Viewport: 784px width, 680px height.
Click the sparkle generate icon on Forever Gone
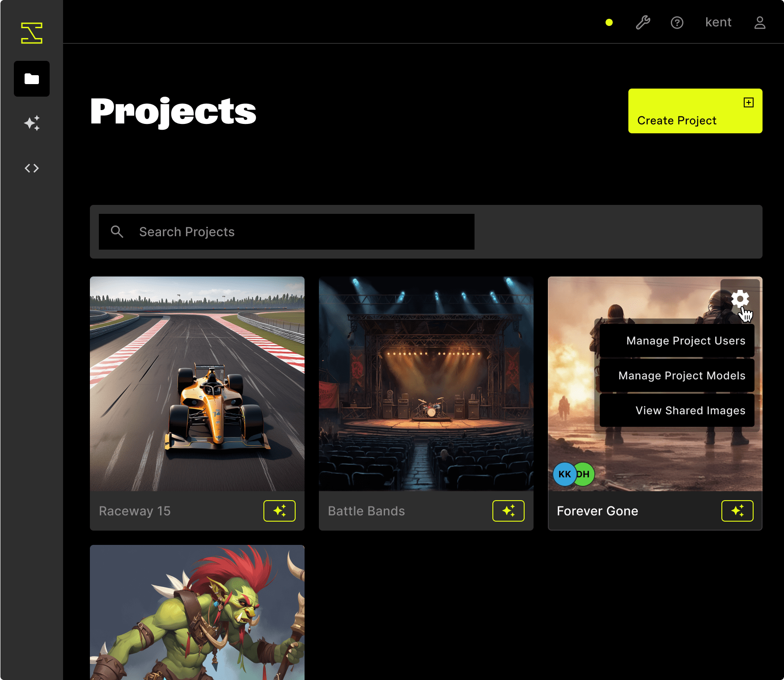(x=738, y=510)
